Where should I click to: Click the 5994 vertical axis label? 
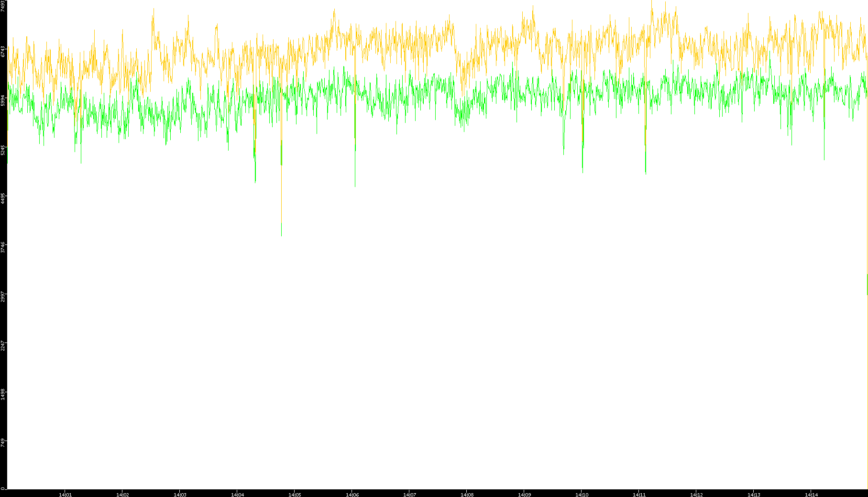tap(3, 100)
